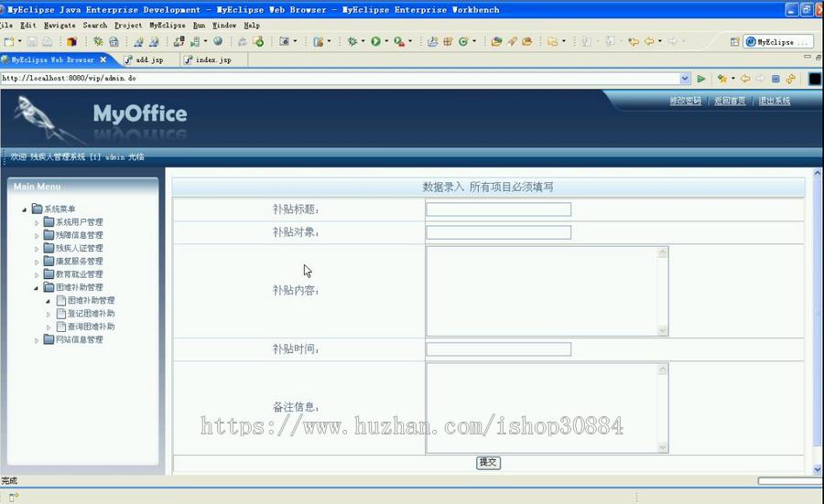Click the Debug bug toolbar icon
Viewport: 824px width, 504px height.
(352, 41)
